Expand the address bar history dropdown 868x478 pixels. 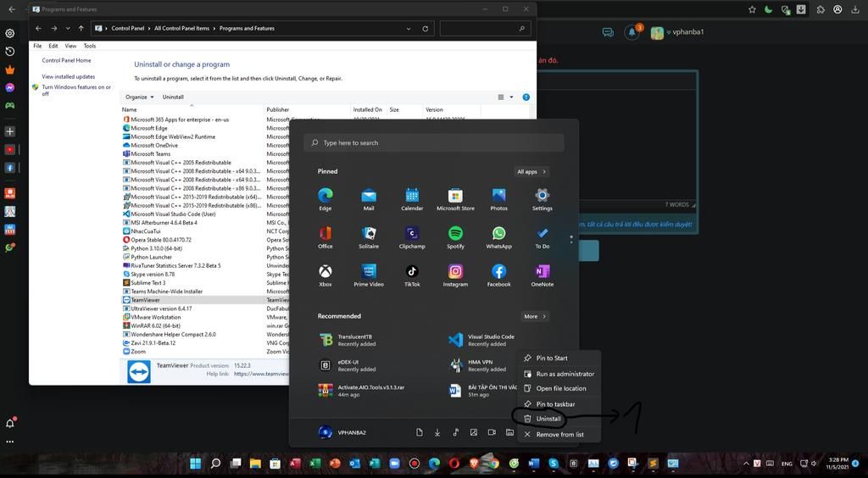(x=409, y=28)
